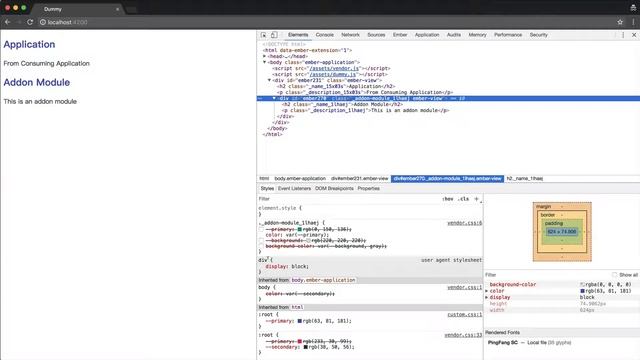
Task: Select div#ember231.ember-view breadcrumb
Action: tap(360, 179)
